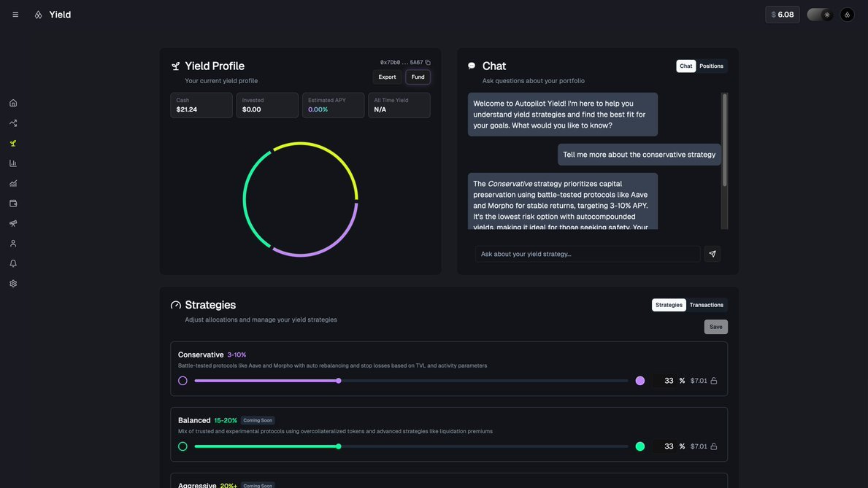Click the Invested $0.00 card
The image size is (868, 488).
point(267,105)
